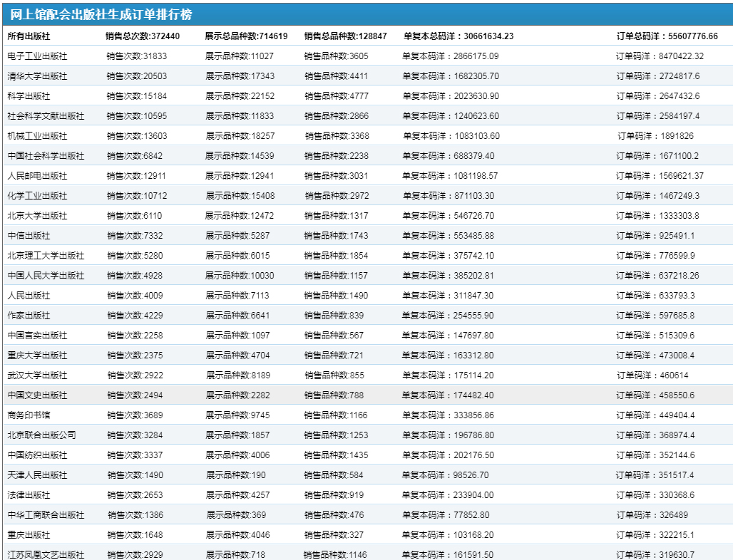Viewport: 733px width, 560px height.
Task: Open the 北京联合出版公司 entry
Action: pos(41,435)
